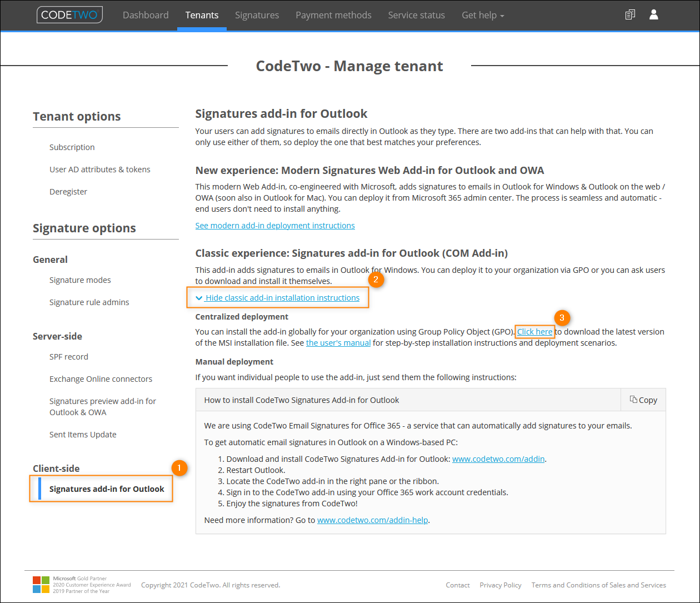Open Signature modes settings
Viewport: 700px width, 603px height.
point(80,280)
